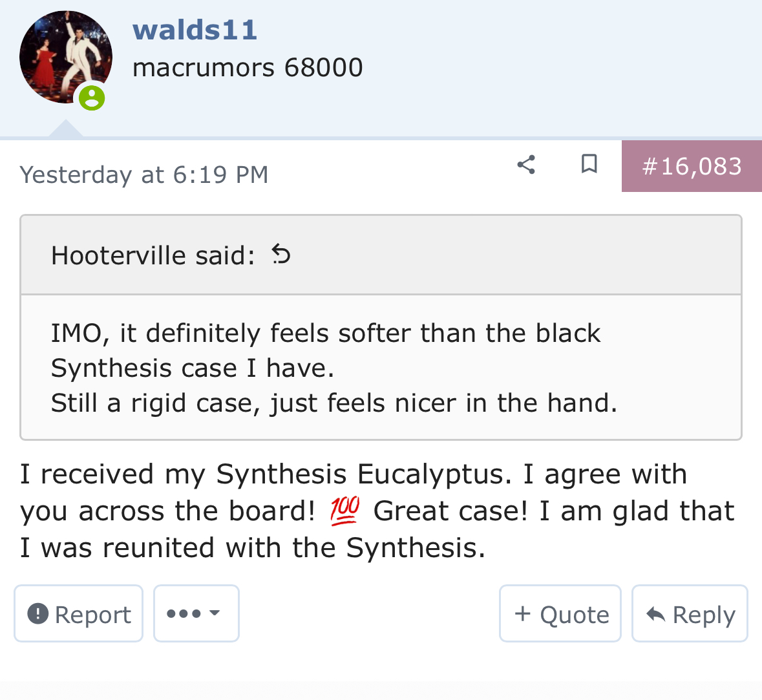Click the green online status badge
This screenshot has width=762, height=700.
92,98
